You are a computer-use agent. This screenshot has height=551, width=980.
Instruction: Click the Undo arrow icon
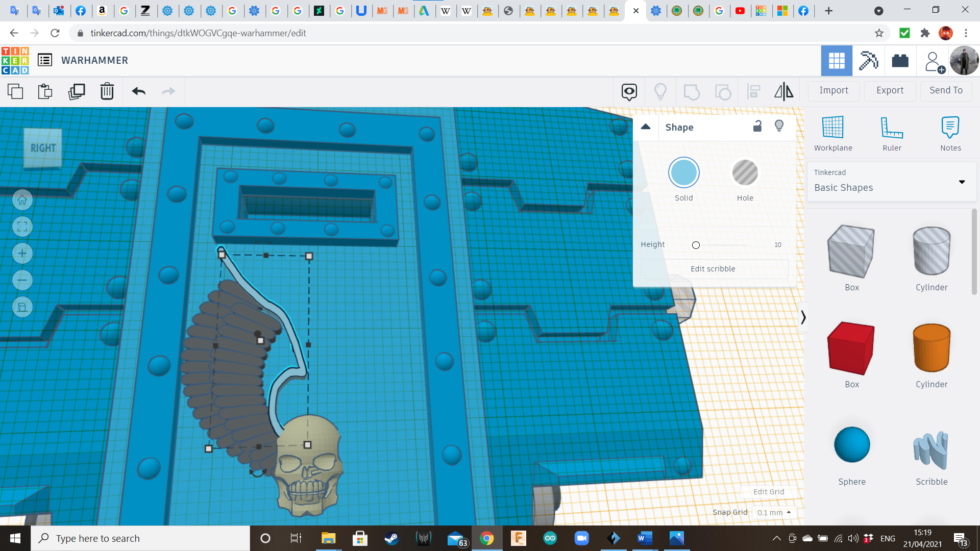(x=138, y=91)
